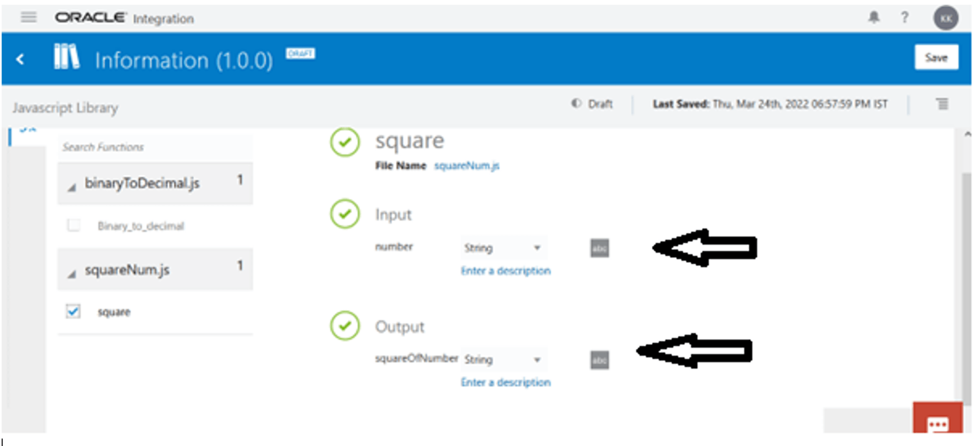Open the main navigation hamburger menu
Viewport: 980px width, 446px height.
29,17
